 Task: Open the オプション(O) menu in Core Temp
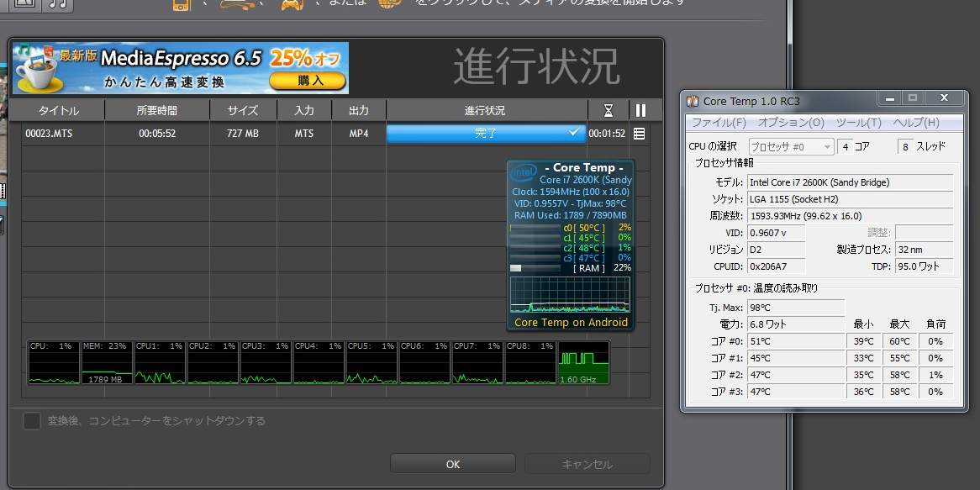coord(791,123)
